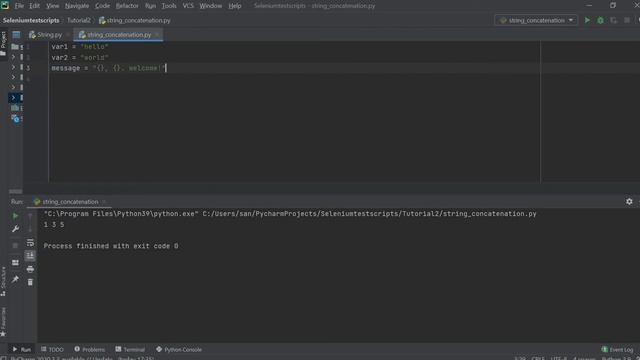Toggle soft-wrap in the console
The width and height of the screenshot is (640, 360).
(30, 243)
